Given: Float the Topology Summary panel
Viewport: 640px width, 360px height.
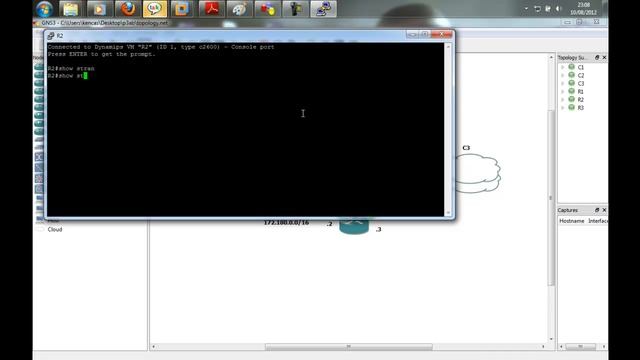Looking at the screenshot, I should click(597, 58).
